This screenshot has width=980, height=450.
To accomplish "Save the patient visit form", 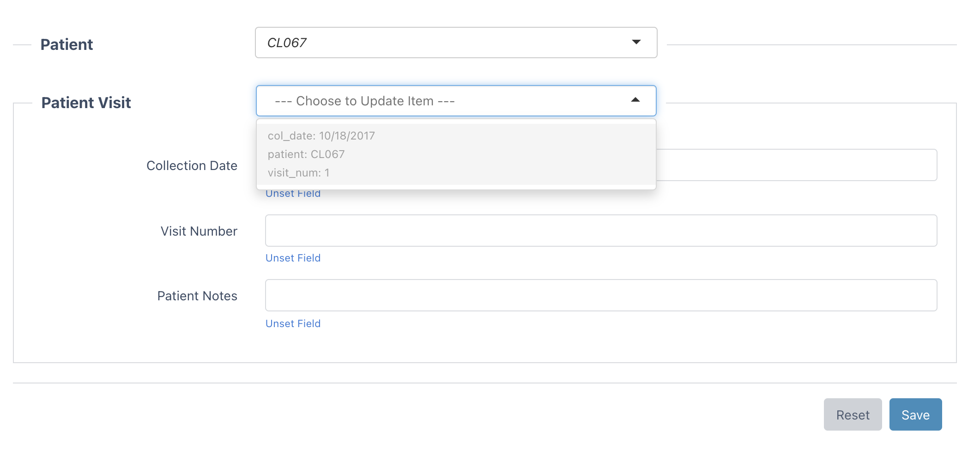I will tap(915, 414).
